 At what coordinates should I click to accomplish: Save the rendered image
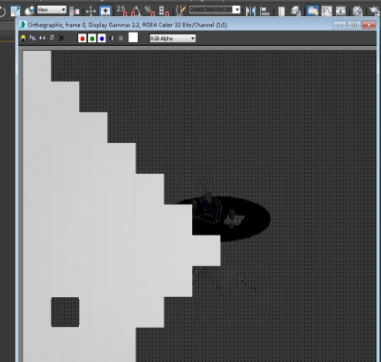23,38
